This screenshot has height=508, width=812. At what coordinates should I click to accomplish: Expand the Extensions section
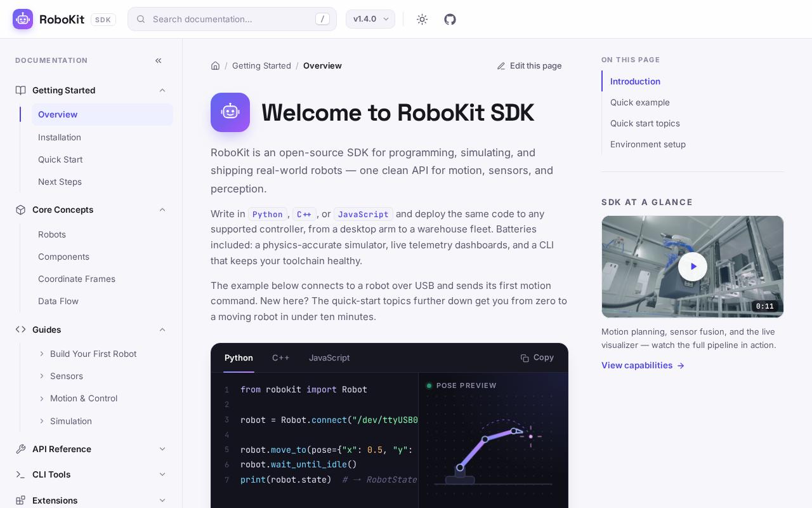point(162,500)
